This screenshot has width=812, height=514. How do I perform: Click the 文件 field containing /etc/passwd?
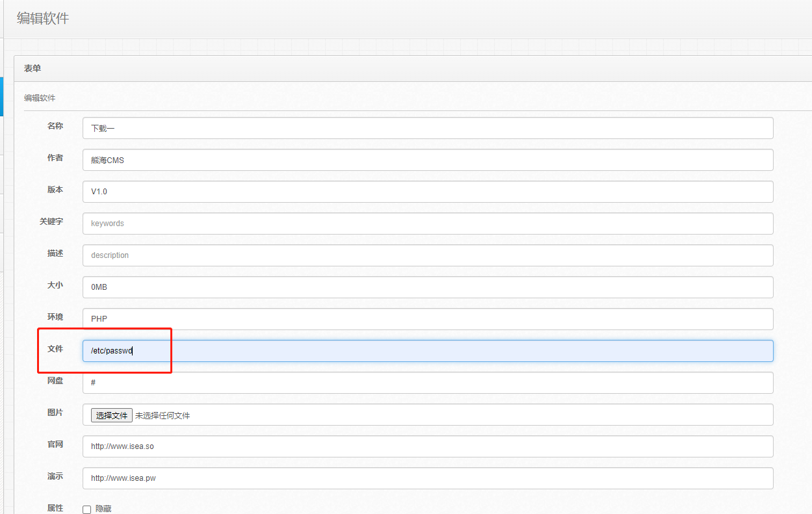pyautogui.click(x=428, y=351)
